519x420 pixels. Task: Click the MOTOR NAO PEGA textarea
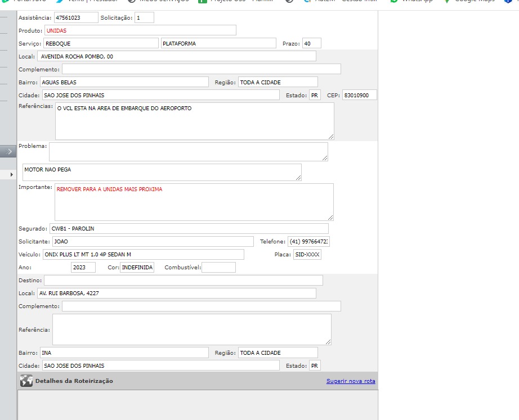(162, 172)
